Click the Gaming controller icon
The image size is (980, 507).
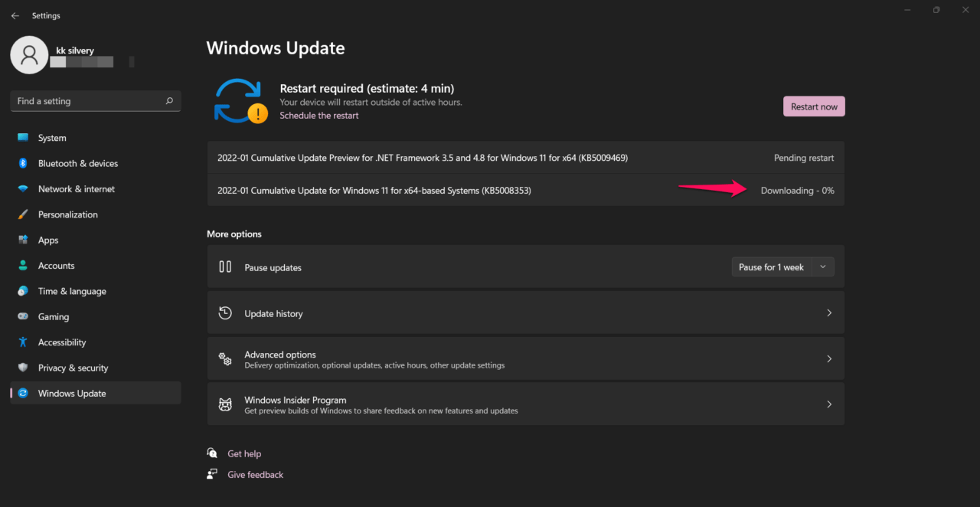click(x=23, y=317)
